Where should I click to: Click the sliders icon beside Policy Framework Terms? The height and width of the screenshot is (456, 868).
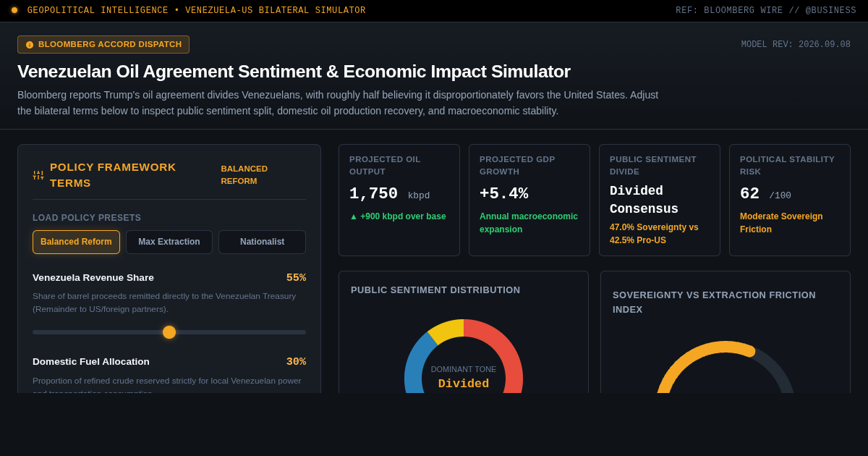(38, 175)
